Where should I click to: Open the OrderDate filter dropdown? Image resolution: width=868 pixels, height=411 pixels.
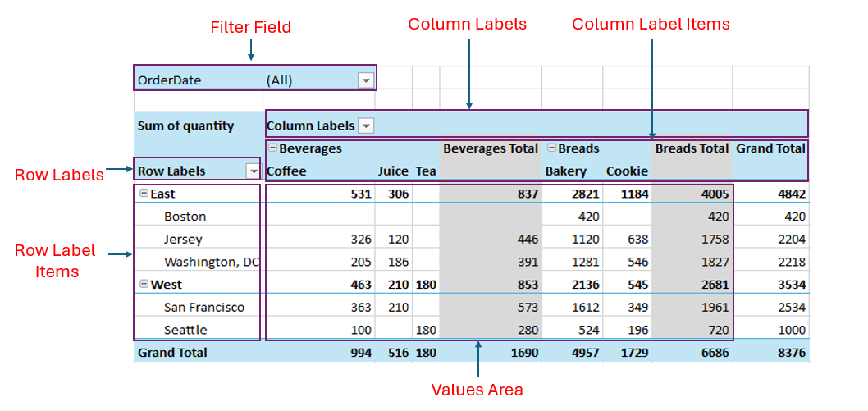coord(366,80)
